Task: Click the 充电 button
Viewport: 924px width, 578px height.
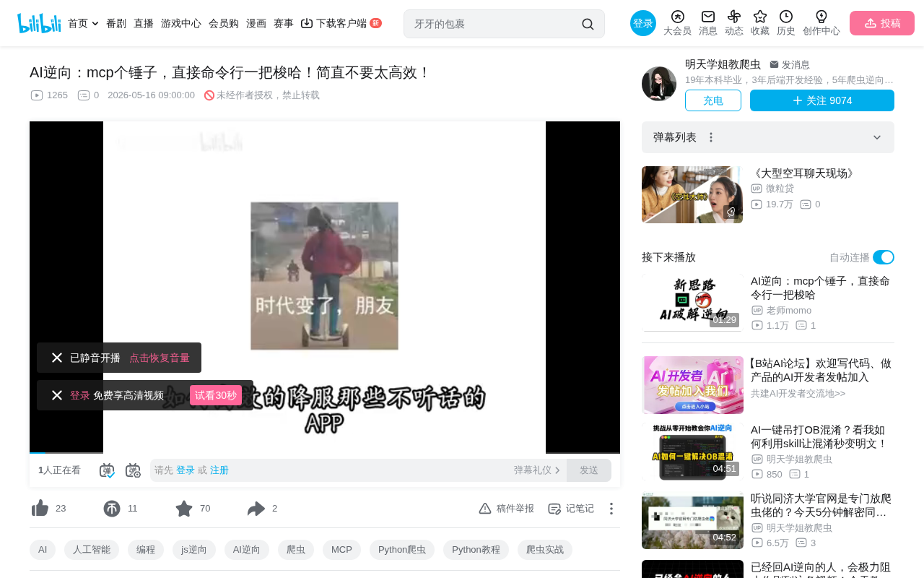Action: [713, 100]
